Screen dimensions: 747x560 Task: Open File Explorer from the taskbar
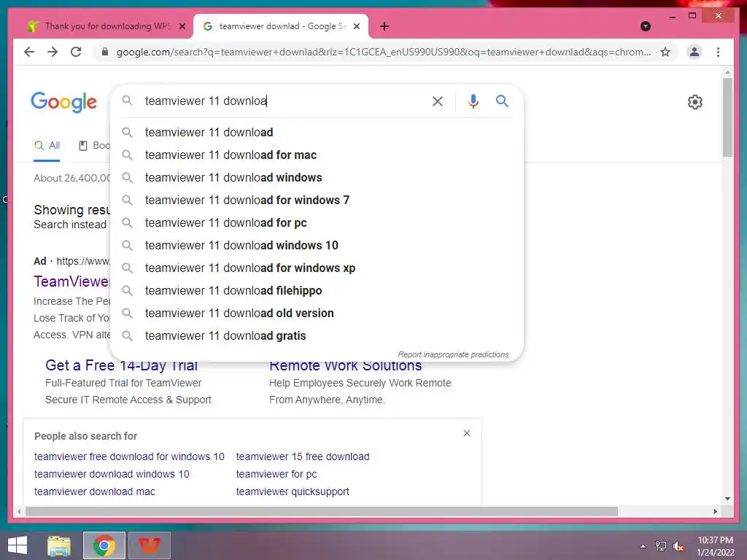pos(59,545)
